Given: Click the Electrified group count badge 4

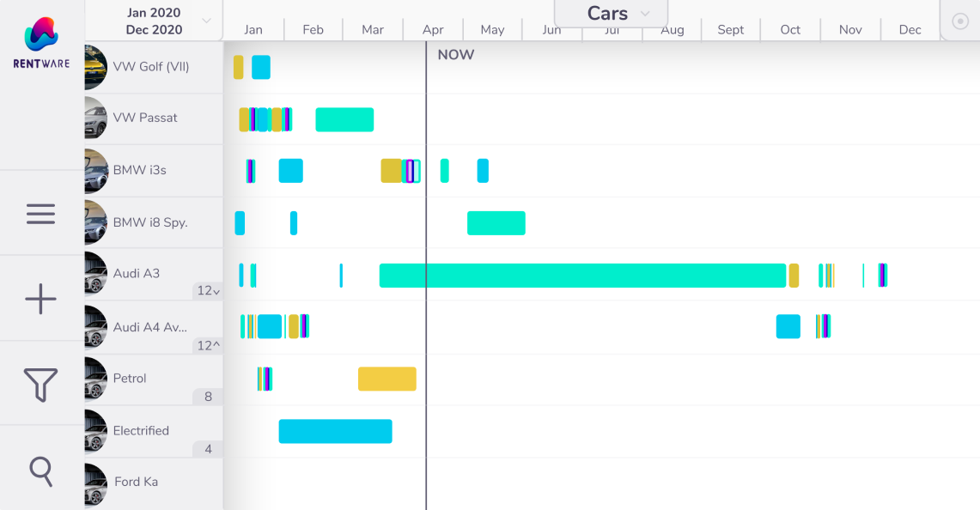Looking at the screenshot, I should [208, 449].
